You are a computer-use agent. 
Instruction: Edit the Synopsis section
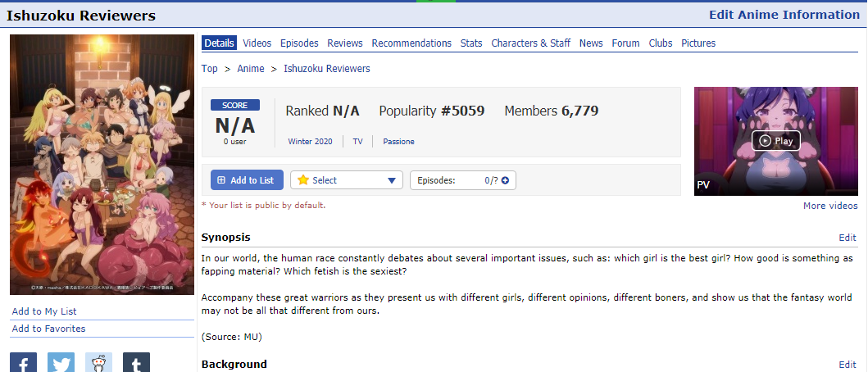click(848, 238)
